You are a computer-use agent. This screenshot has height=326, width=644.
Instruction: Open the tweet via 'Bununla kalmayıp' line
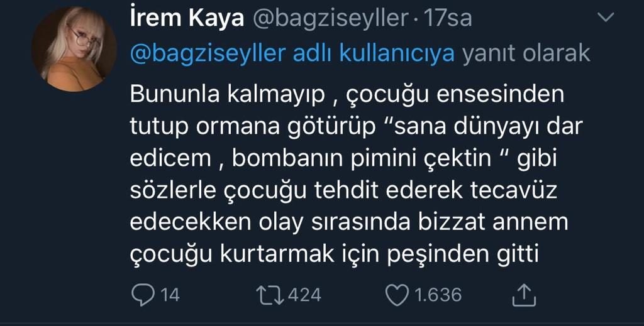coord(347,95)
